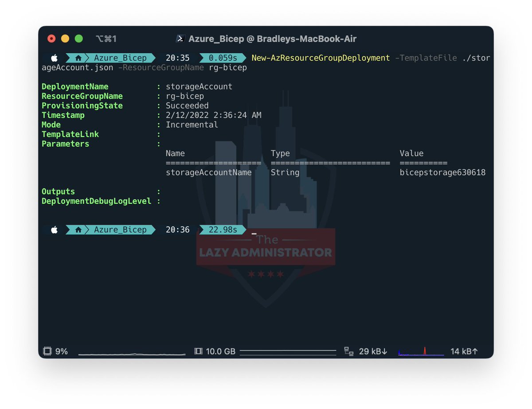
Task: Click the -TemplateFile parameter text
Action: tap(426, 58)
